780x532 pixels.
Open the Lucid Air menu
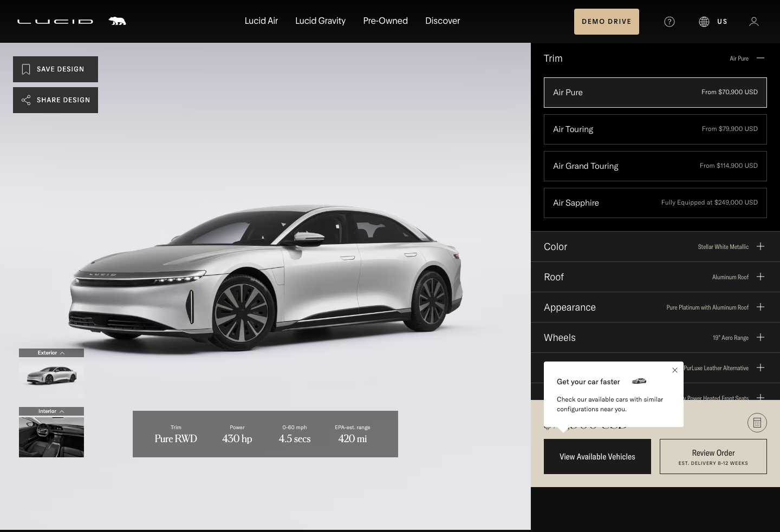(261, 21)
